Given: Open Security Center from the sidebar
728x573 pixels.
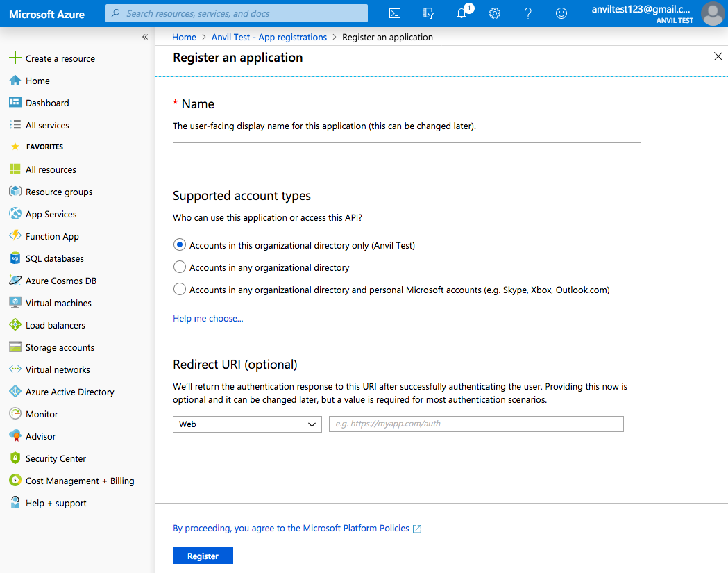Looking at the screenshot, I should click(x=56, y=458).
